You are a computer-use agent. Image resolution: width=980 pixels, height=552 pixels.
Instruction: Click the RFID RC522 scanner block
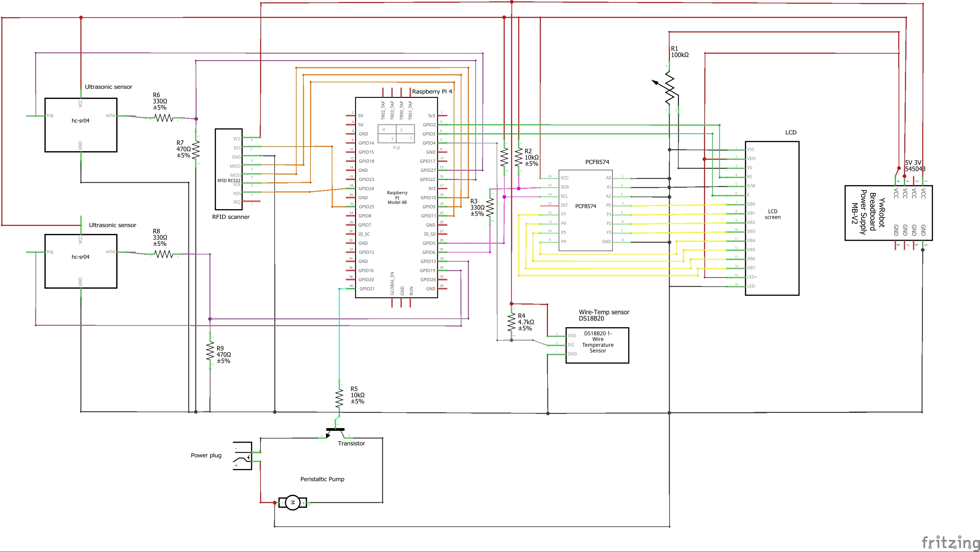click(x=229, y=169)
